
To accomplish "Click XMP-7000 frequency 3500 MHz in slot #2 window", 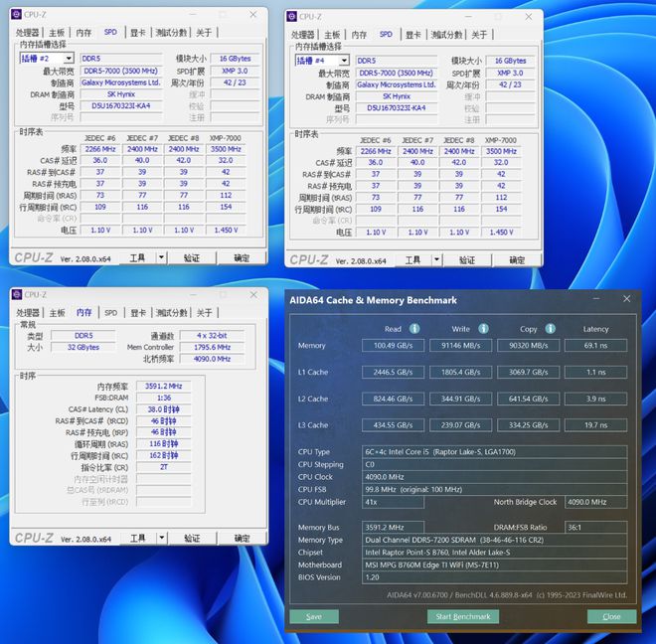I will [226, 149].
